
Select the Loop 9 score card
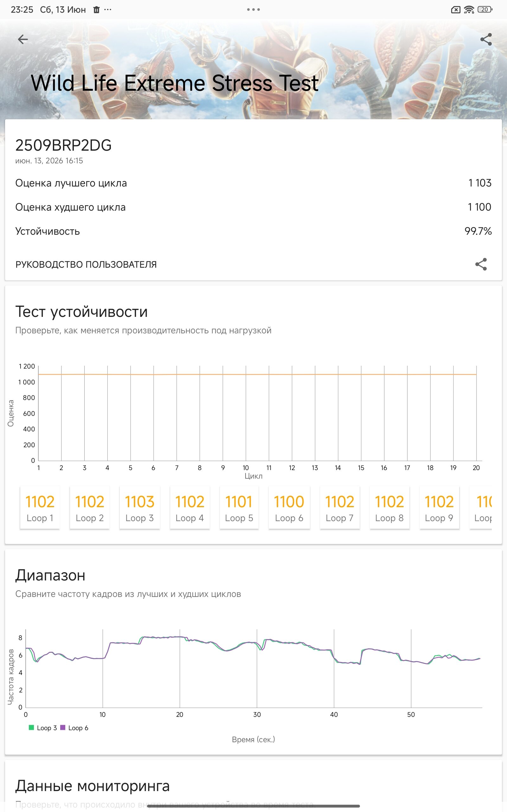click(439, 507)
